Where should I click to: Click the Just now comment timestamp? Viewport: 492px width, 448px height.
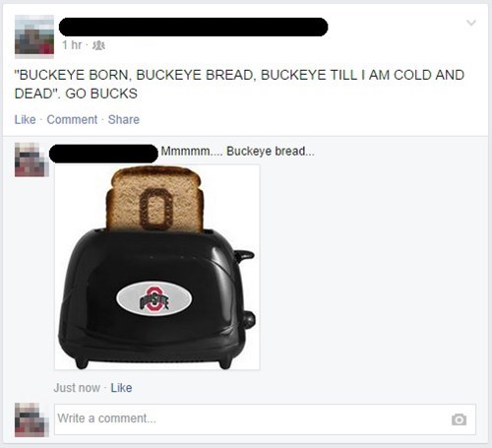coord(77,388)
